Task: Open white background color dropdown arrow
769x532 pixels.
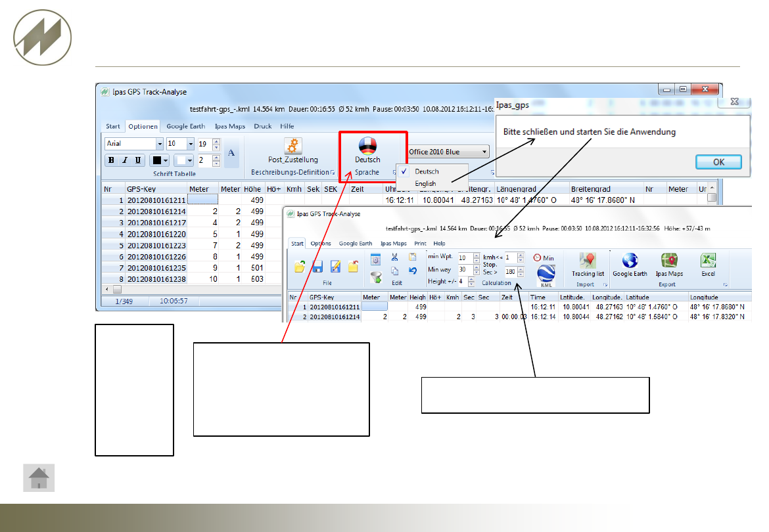Action: [x=190, y=160]
